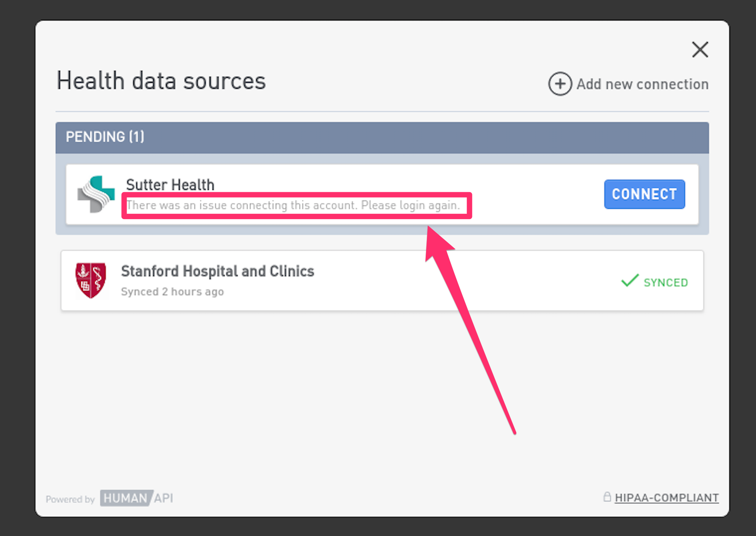
Task: Click Add new connection text
Action: [642, 84]
